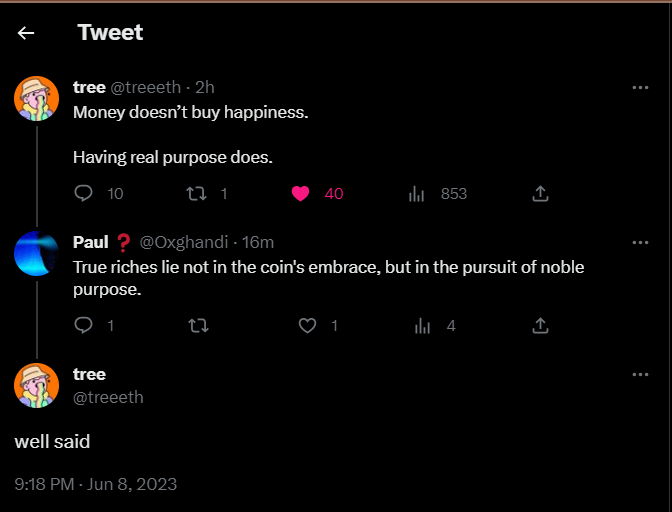The image size is (672, 512).
Task: Share Paul's tweet
Action: tap(540, 326)
